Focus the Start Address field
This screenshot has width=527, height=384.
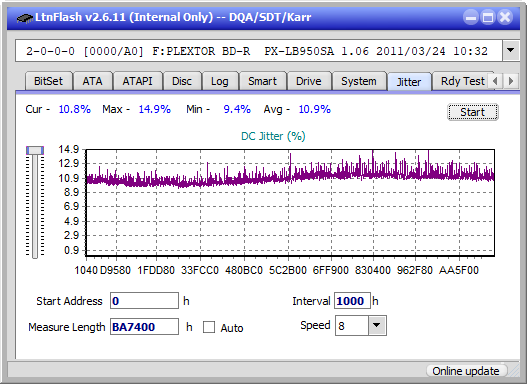pyautogui.click(x=145, y=301)
